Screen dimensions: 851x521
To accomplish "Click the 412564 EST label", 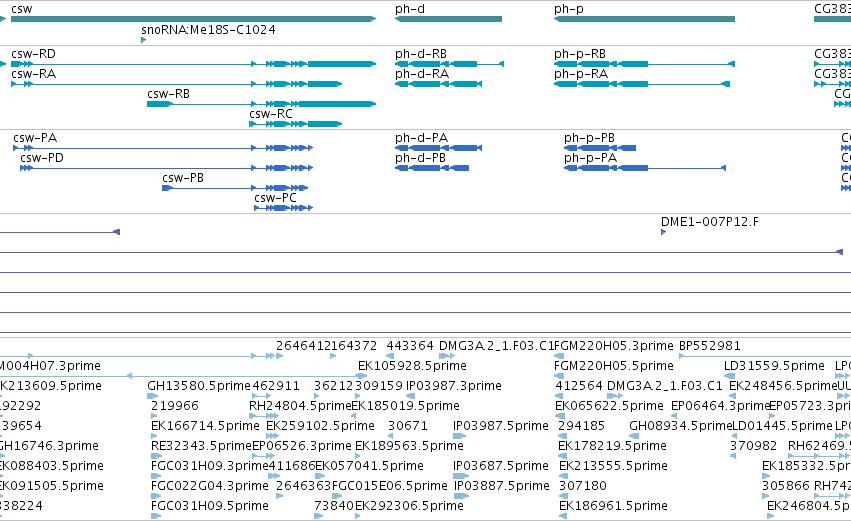I will (579, 386).
